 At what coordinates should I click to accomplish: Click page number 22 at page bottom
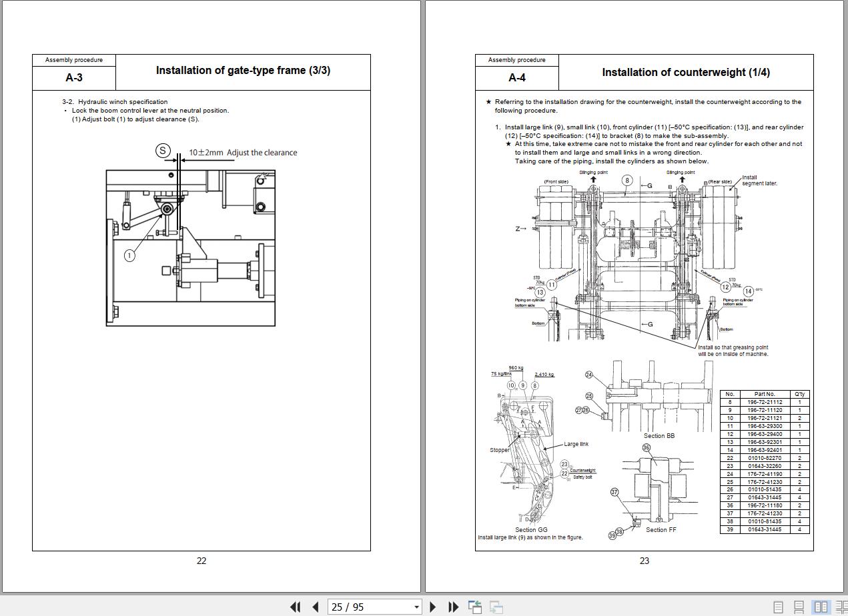[x=201, y=561]
